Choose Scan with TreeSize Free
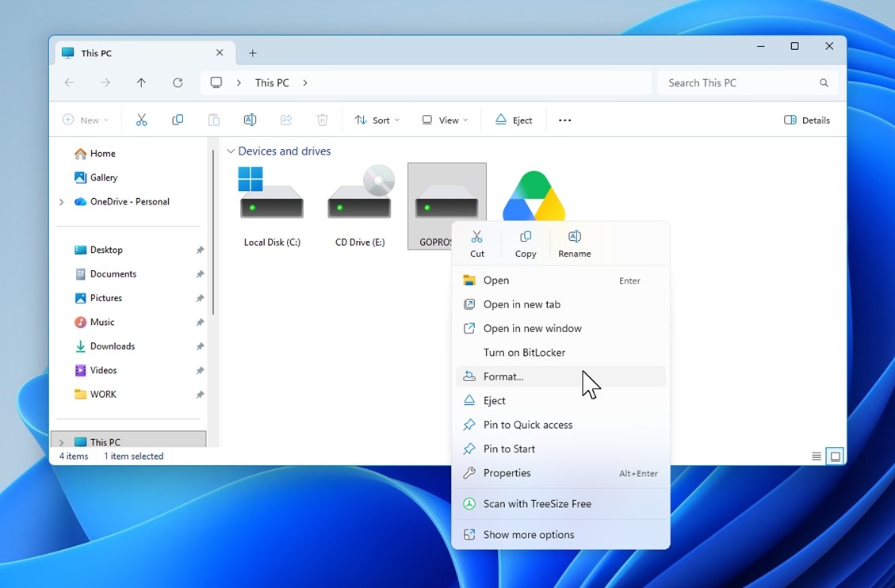The height and width of the screenshot is (588, 895). (x=560, y=503)
